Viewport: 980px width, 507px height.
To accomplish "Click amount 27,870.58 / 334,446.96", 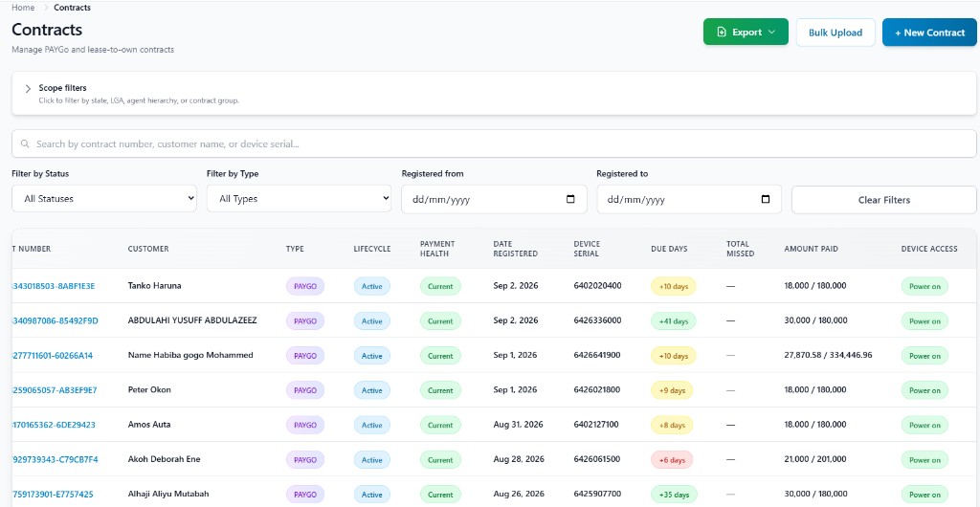I will 828,355.
